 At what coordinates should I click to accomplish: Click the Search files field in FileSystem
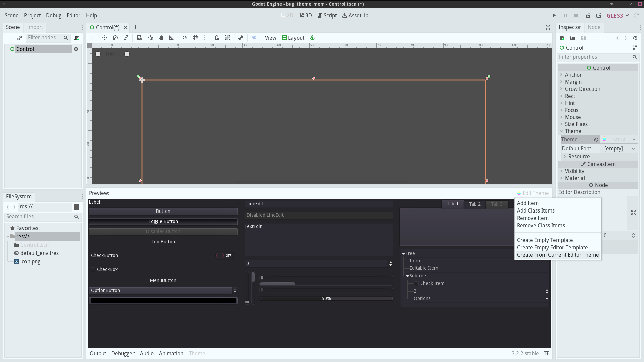40,217
